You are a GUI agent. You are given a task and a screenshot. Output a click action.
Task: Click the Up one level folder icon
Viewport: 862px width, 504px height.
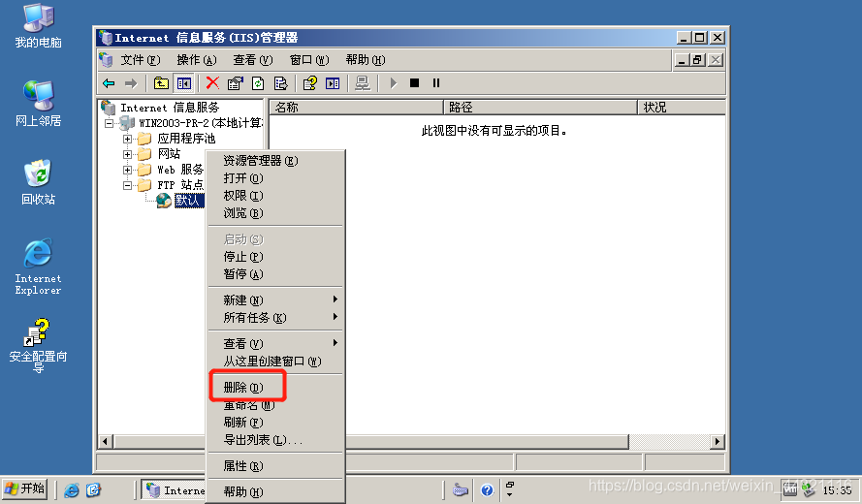[161, 83]
